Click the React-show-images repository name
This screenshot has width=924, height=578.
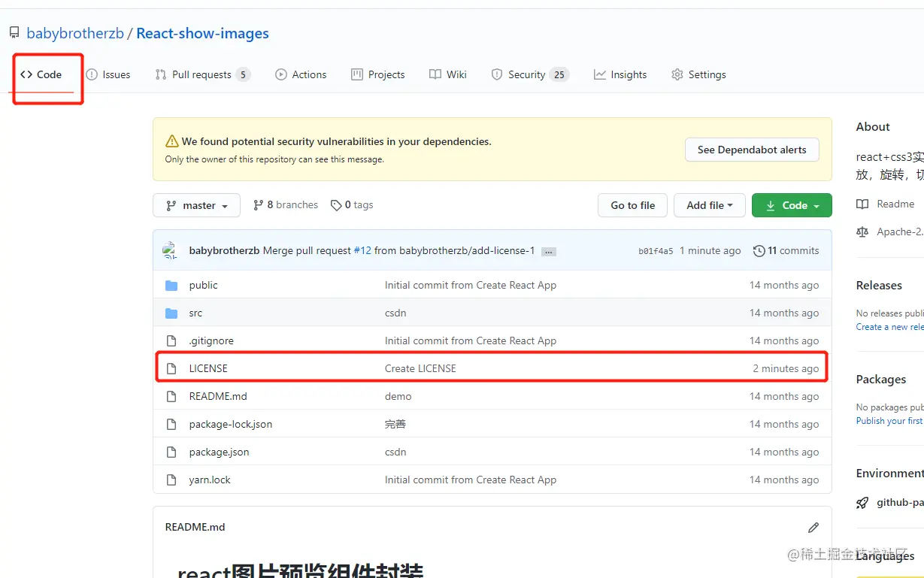202,33
